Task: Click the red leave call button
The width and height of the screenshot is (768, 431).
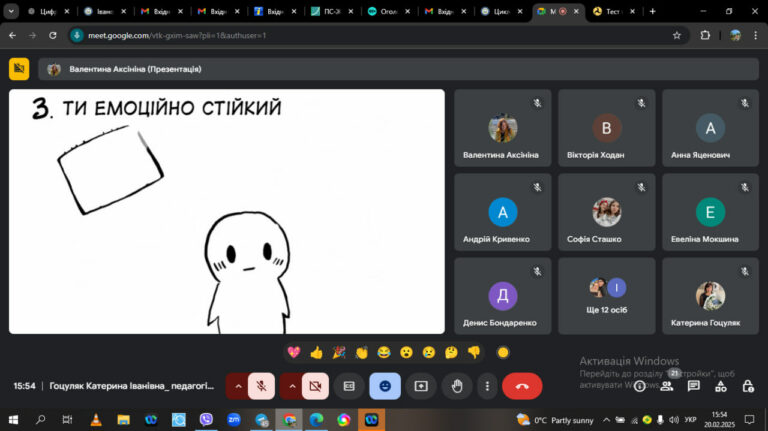Action: pyautogui.click(x=522, y=386)
